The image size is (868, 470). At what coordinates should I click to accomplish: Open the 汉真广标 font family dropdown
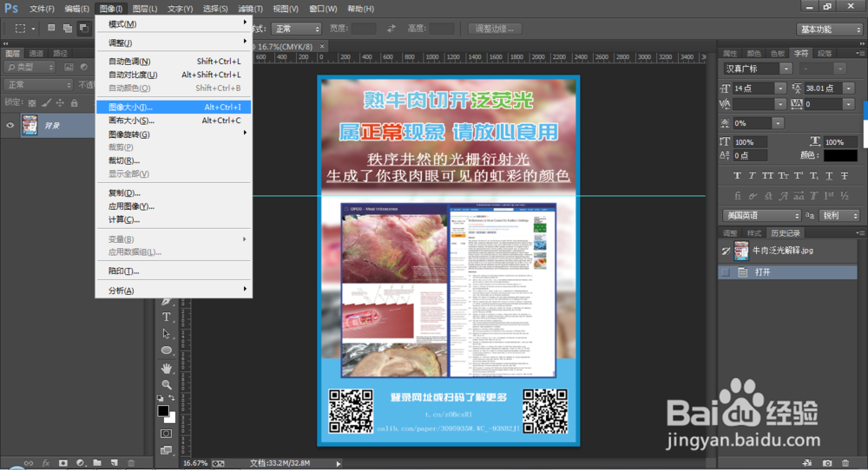point(786,69)
